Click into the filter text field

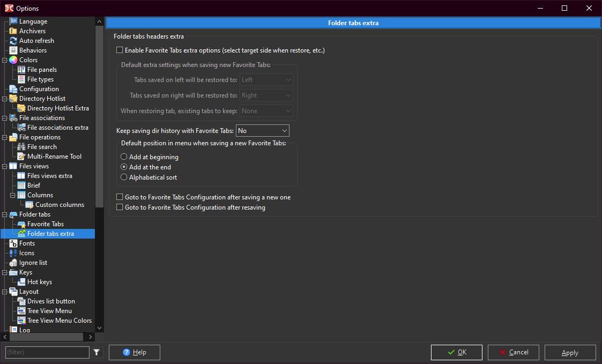tap(47, 352)
